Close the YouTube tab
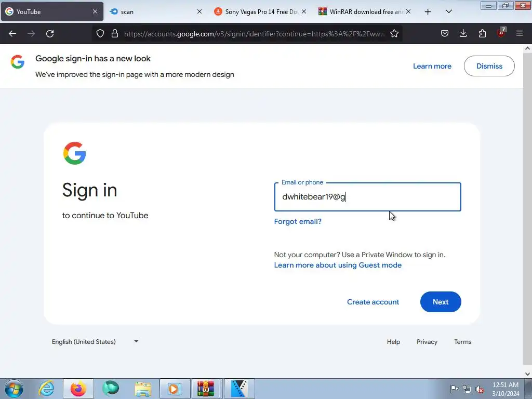Image resolution: width=532 pixels, height=399 pixels. pos(95,11)
